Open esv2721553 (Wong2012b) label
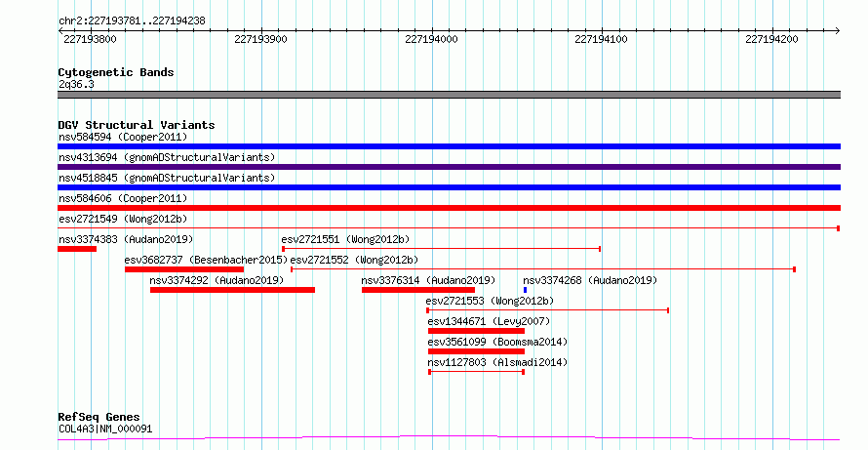Viewport: 868px width, 450px height. point(490,301)
